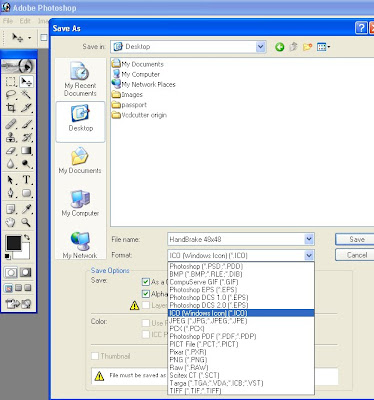The height and width of the screenshot is (400, 374).
Task: Select the Type tool
Action: [26, 180]
